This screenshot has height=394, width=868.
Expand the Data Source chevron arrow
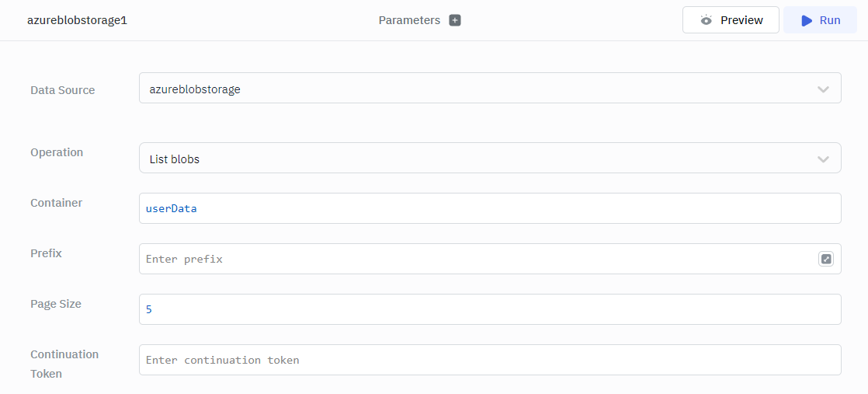(823, 89)
